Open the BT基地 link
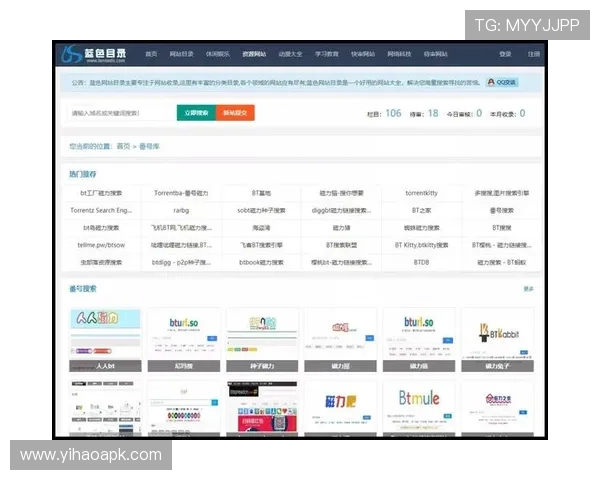The image size is (600, 480). pyautogui.click(x=261, y=193)
